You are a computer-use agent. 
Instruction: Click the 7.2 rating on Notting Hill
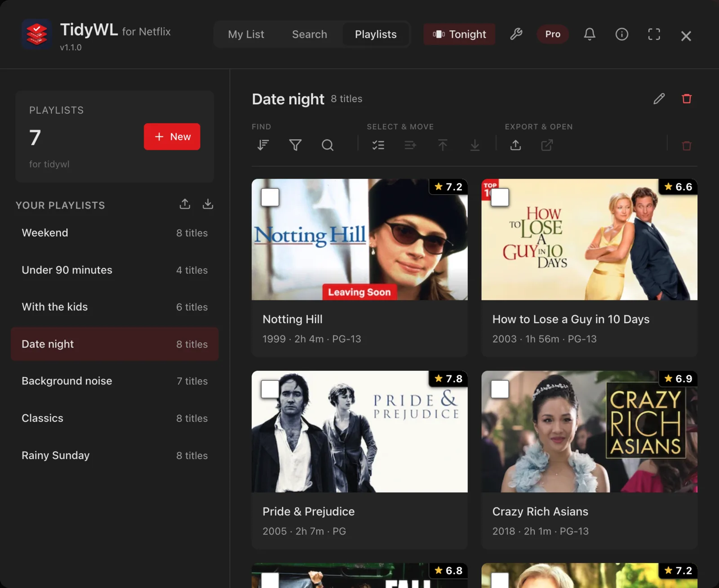[x=448, y=187]
